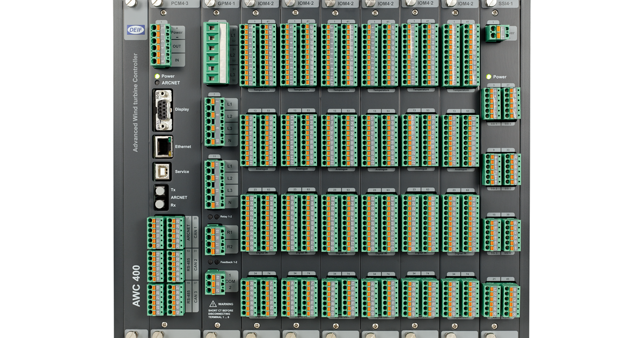Image resolution: width=644 pixels, height=338 pixels.
Task: Click the ARCNET Rx fiber connector
Action: pos(160,204)
